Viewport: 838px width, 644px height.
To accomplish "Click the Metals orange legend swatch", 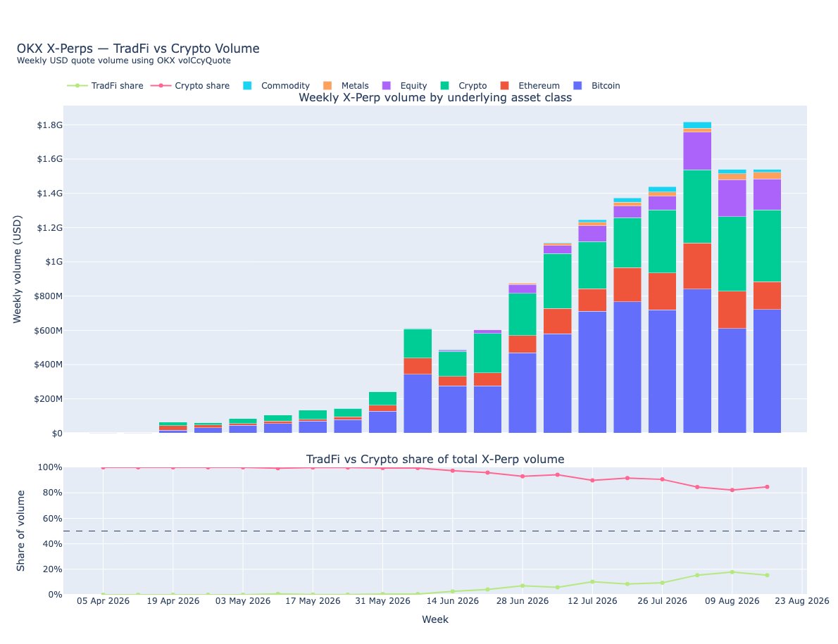I will [x=327, y=85].
